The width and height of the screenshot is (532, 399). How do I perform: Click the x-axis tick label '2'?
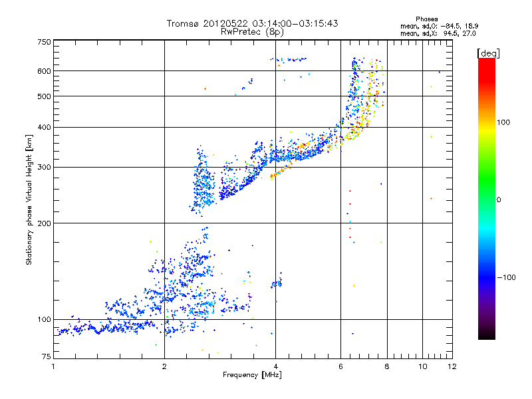164,366
